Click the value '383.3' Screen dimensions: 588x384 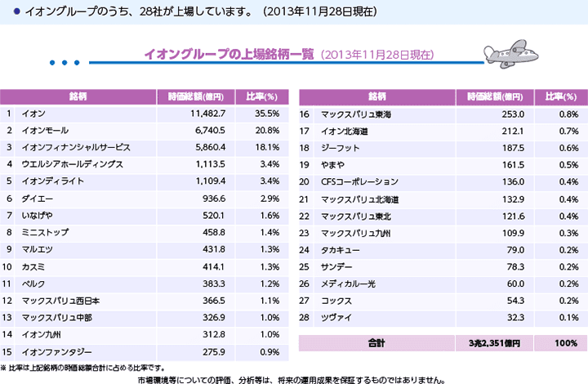point(214,284)
